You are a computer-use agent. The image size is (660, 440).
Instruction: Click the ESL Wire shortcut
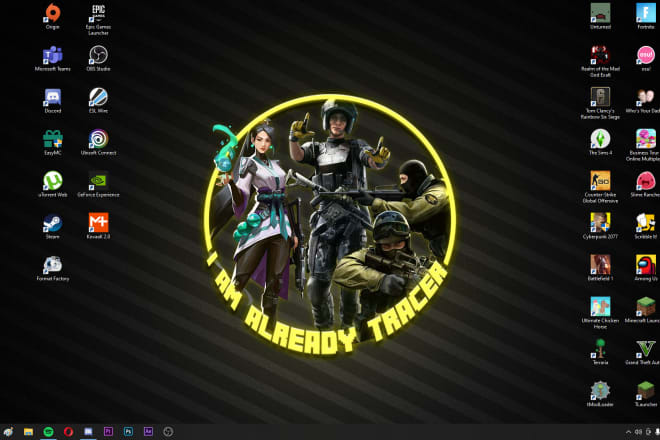98,97
